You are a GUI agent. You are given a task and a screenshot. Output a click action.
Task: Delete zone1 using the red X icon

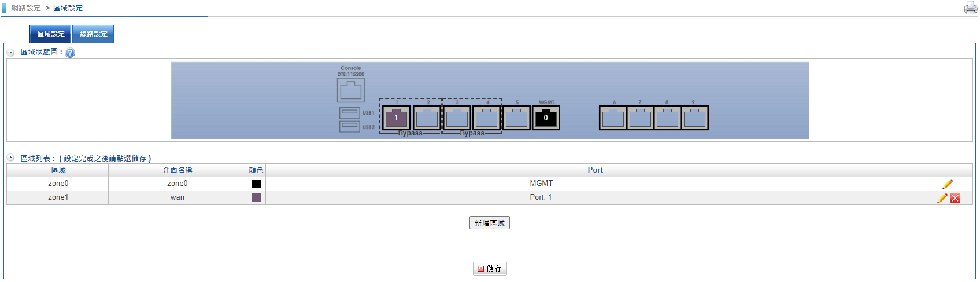coord(955,198)
